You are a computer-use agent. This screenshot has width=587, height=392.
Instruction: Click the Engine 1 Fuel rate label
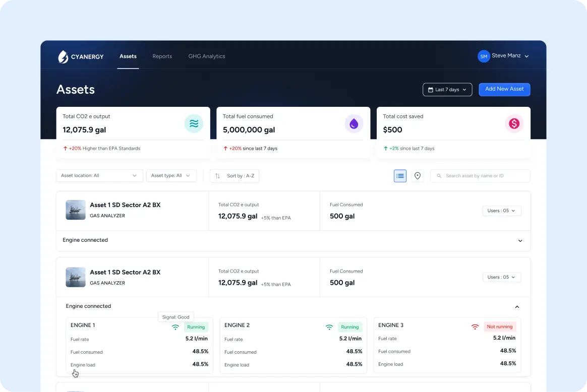coord(80,339)
